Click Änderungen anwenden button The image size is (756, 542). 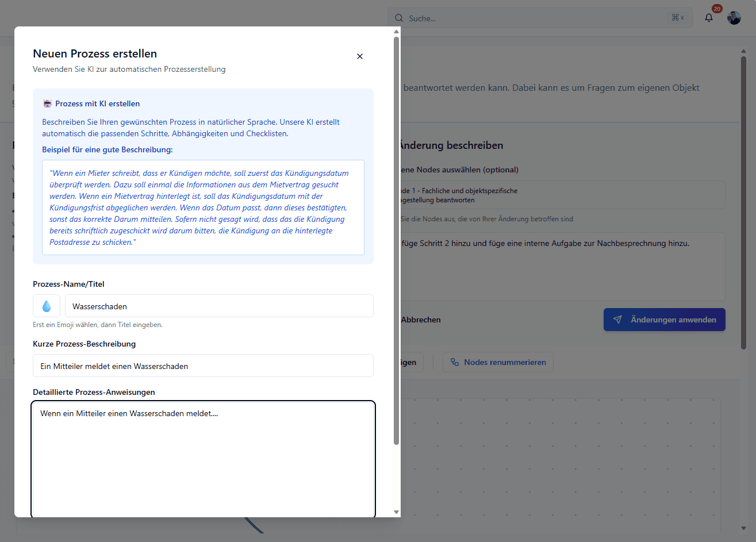click(x=665, y=320)
